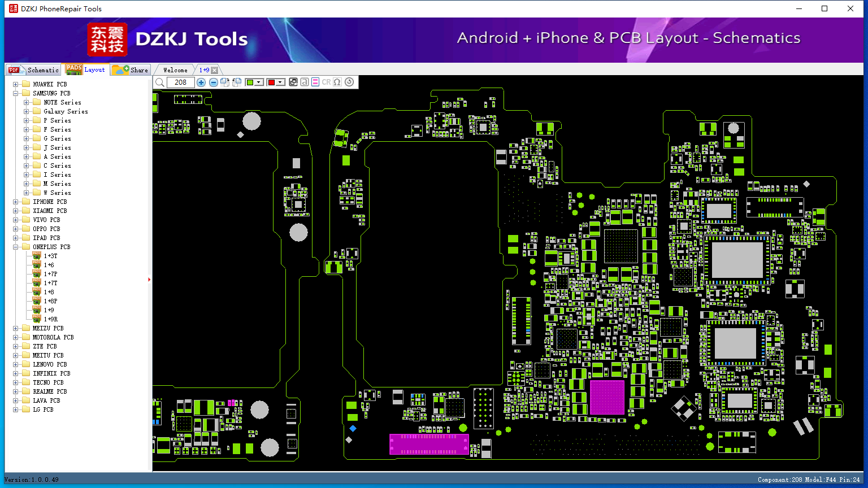Click the NOTE Series folder icon
The height and width of the screenshot is (488, 868).
coord(37,102)
